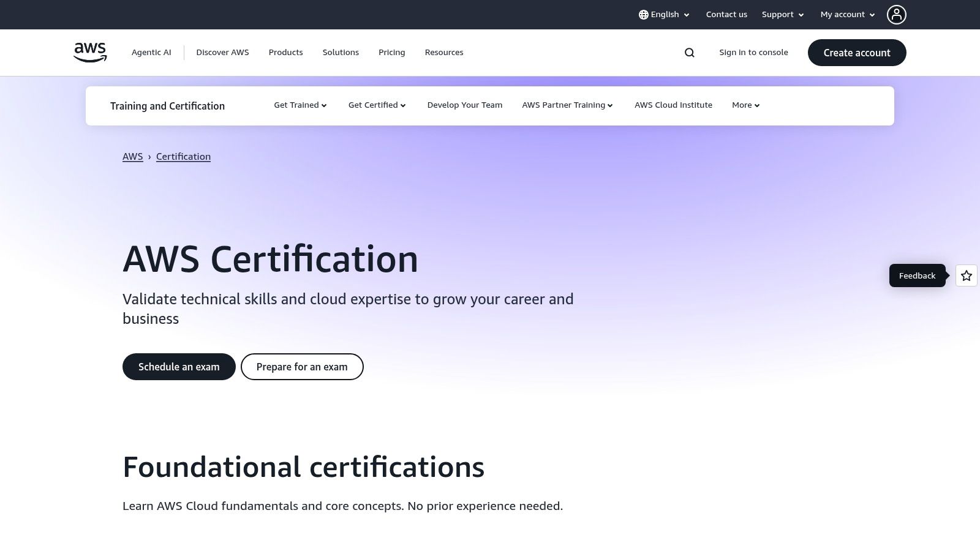This screenshot has height=551, width=980.
Task: Expand the Get Trained menu
Action: (x=300, y=105)
